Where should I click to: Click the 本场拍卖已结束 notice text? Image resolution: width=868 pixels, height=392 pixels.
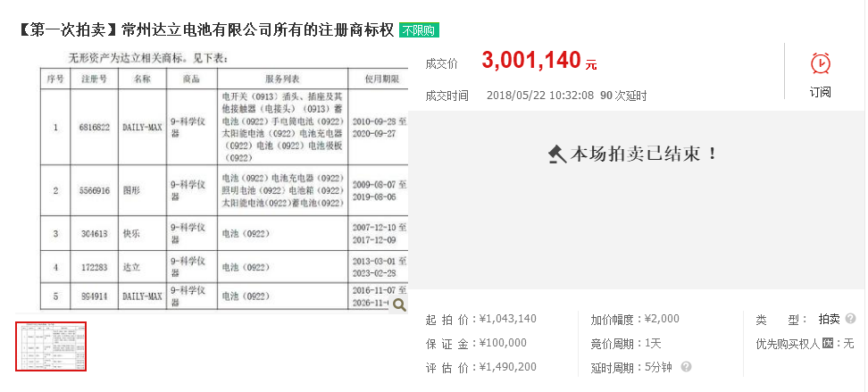643,154
